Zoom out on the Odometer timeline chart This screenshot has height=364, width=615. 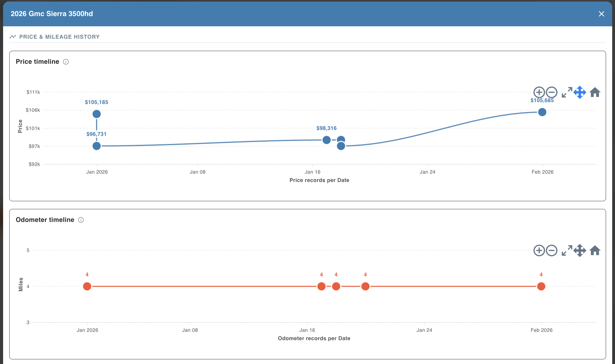[x=552, y=250]
